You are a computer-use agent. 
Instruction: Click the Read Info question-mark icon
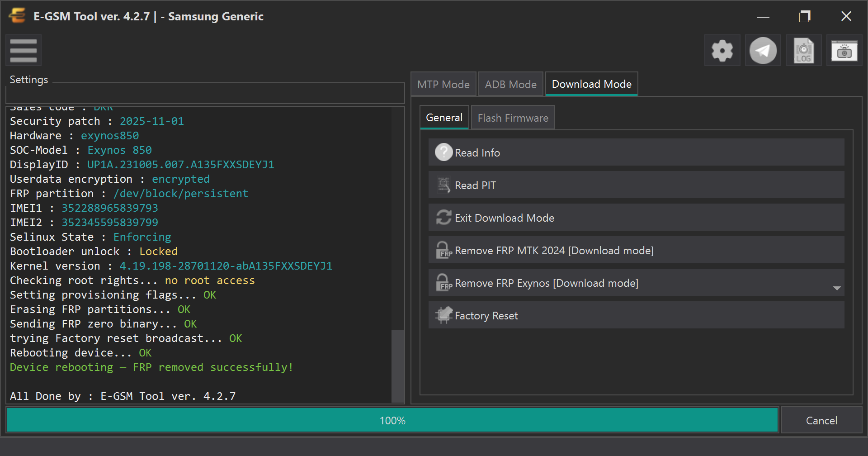(443, 152)
